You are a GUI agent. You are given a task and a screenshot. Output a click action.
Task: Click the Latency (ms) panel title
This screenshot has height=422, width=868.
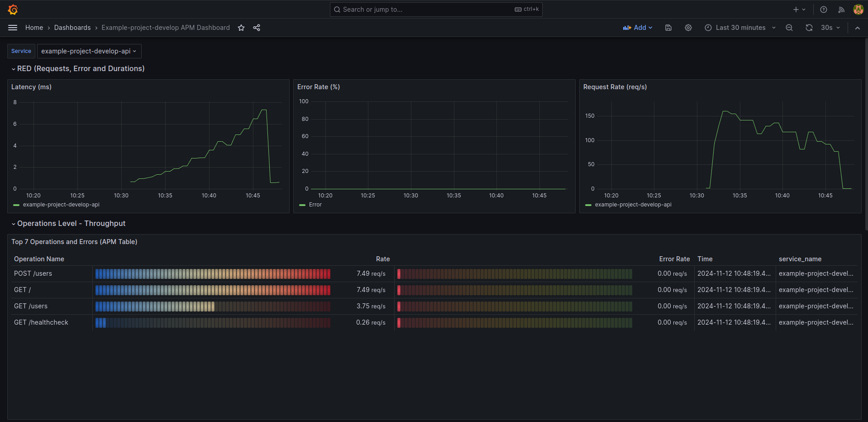click(x=31, y=87)
